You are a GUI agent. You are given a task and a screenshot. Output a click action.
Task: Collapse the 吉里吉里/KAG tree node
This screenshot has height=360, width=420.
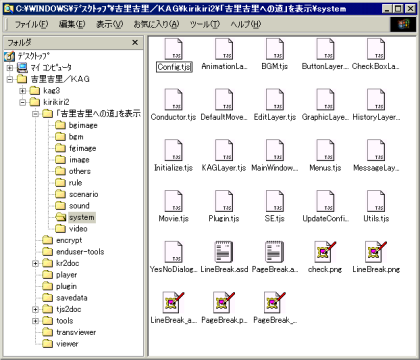[x=10, y=79]
